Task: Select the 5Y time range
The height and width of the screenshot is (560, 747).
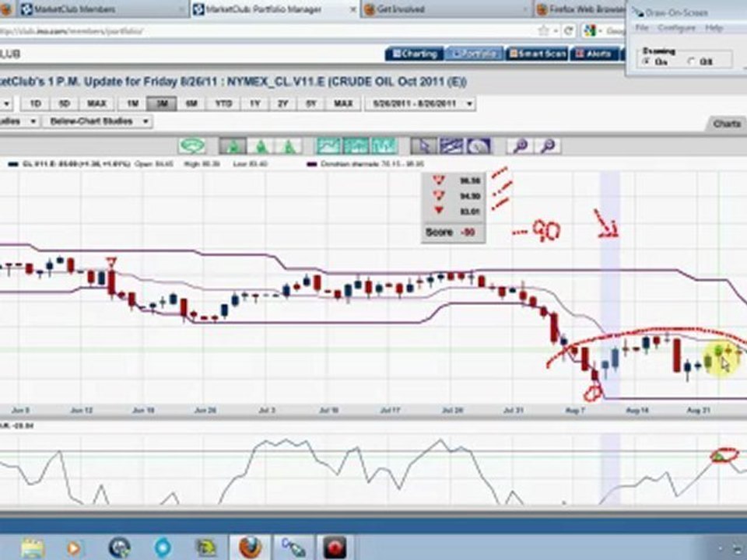Action: pyautogui.click(x=311, y=103)
